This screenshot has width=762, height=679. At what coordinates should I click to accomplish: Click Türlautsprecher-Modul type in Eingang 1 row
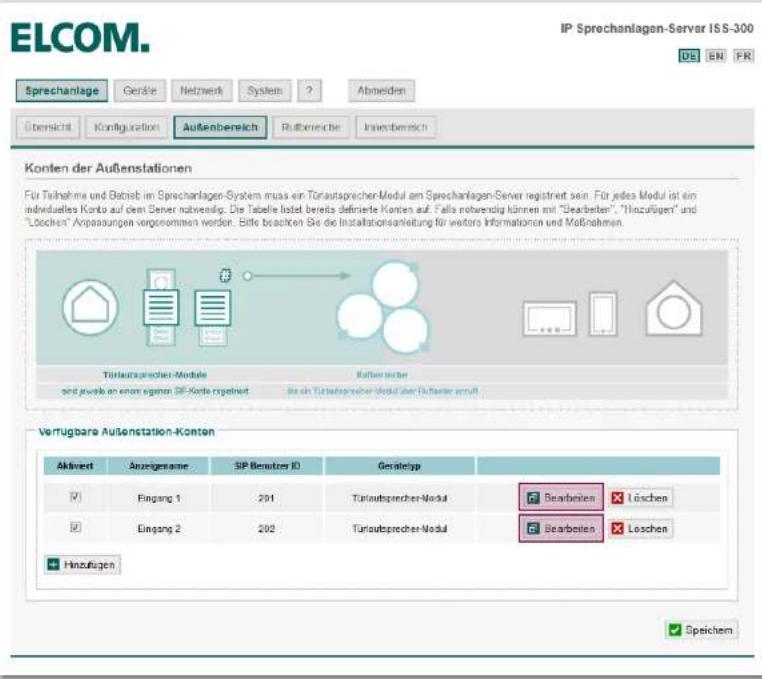tap(399, 498)
